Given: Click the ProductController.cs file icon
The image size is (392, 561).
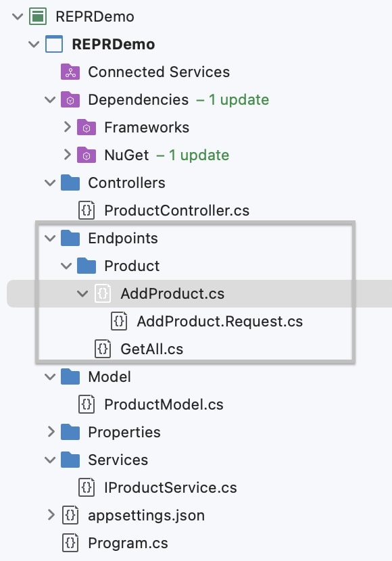Looking at the screenshot, I should (87, 210).
